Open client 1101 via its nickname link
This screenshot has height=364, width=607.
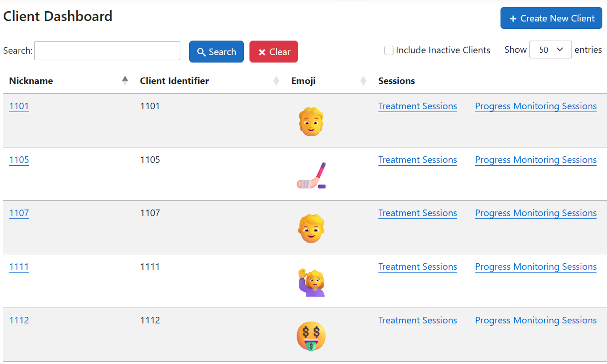[x=19, y=106]
